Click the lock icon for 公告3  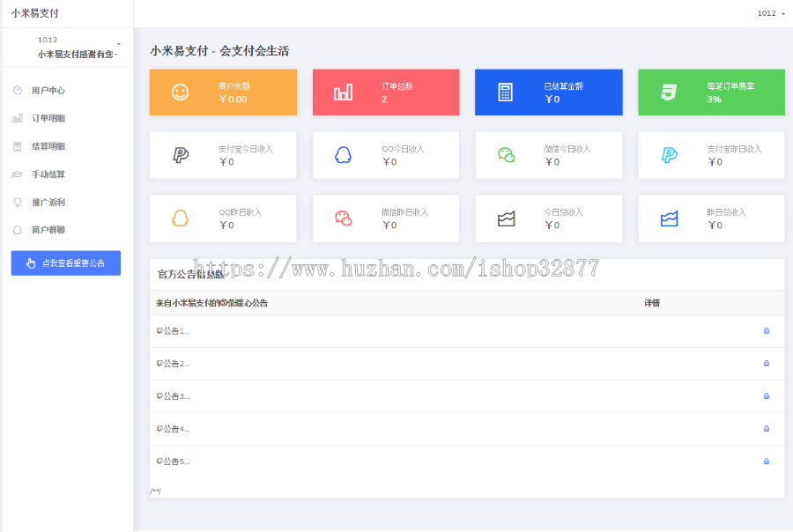tap(767, 396)
